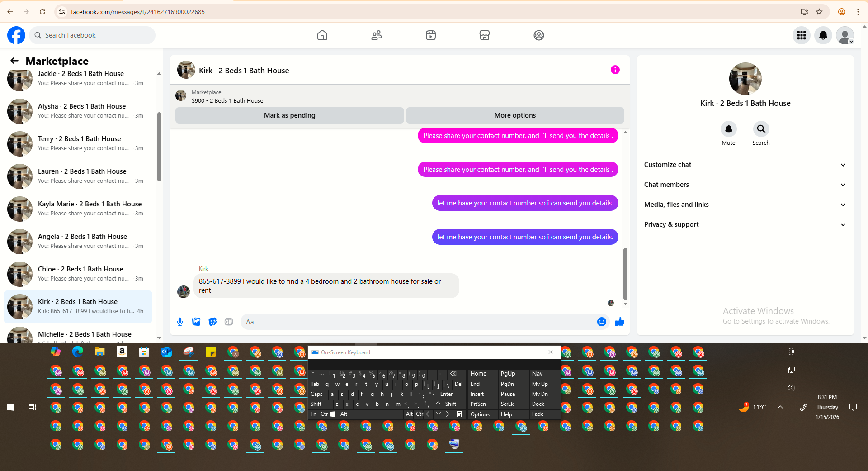Viewport: 868px width, 471px height.
Task: Open the Groups icon in top navigation
Action: (539, 35)
